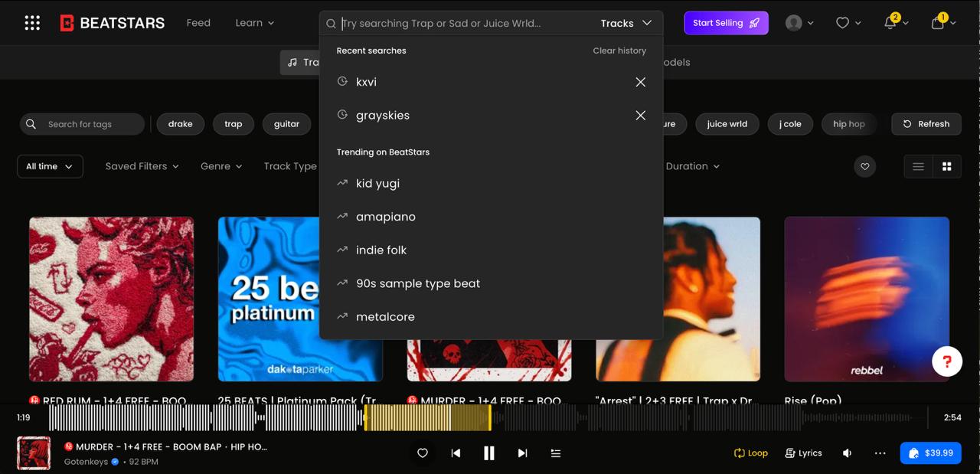Select the trap tag
The image size is (980, 474).
pyautogui.click(x=234, y=124)
